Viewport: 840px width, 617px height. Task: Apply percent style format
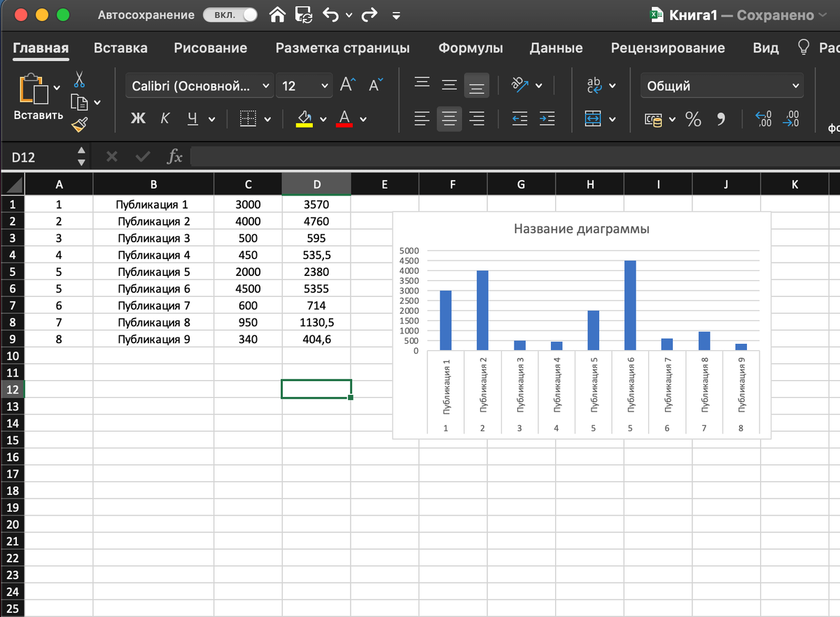(x=693, y=119)
